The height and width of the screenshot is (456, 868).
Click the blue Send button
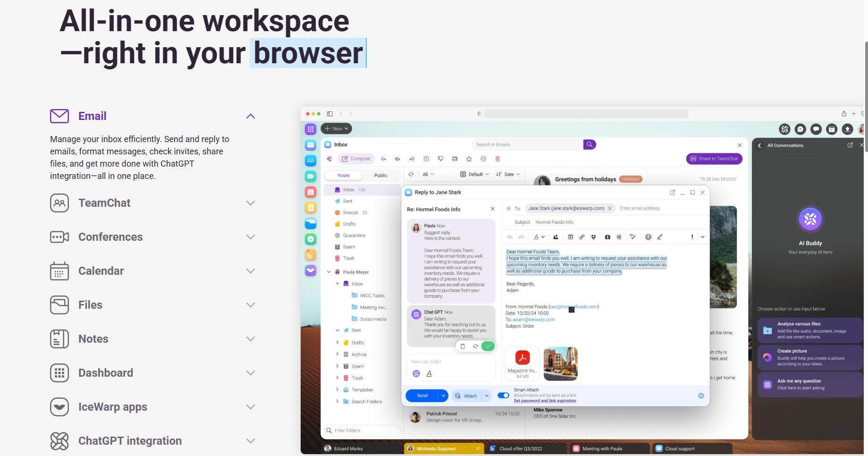(422, 396)
